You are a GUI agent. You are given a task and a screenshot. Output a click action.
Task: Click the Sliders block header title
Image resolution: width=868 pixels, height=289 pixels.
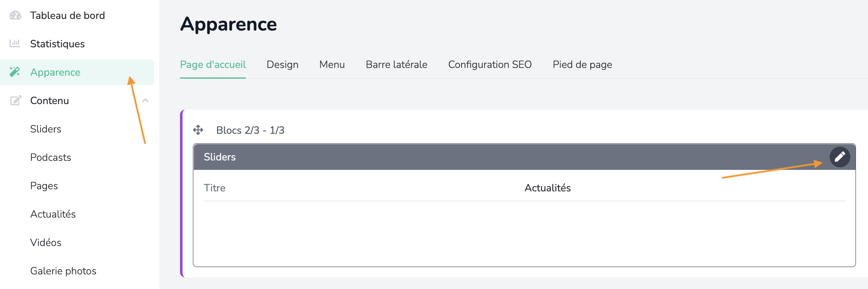point(220,157)
